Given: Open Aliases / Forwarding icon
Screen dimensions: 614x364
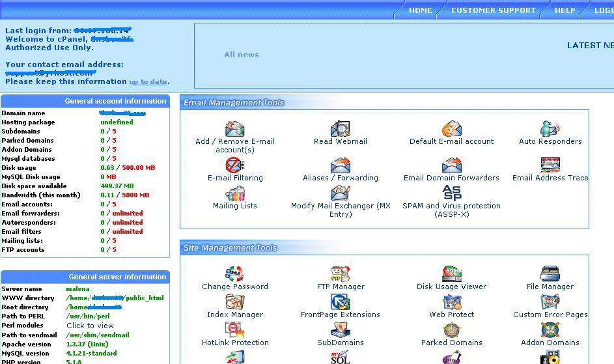Looking at the screenshot, I should click(341, 165).
